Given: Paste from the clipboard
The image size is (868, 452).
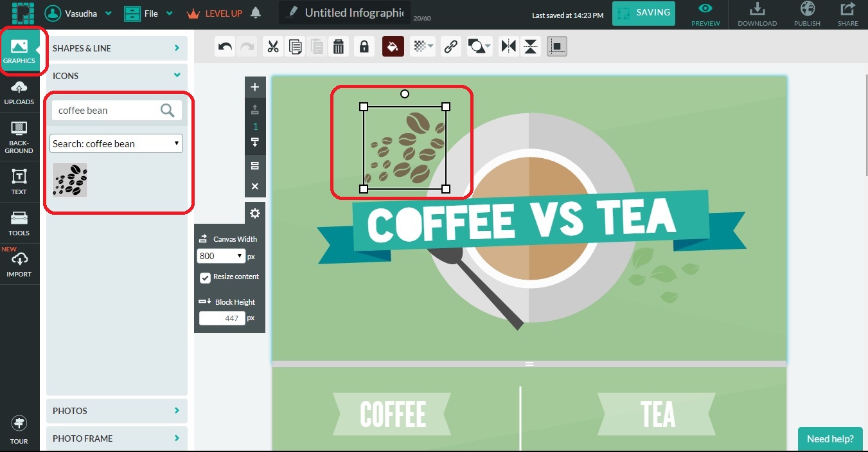Looking at the screenshot, I should pos(317,46).
